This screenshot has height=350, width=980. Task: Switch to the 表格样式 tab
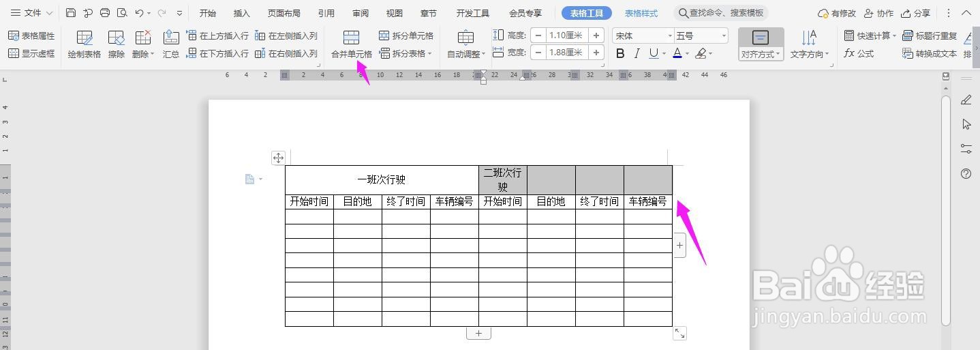[641, 13]
